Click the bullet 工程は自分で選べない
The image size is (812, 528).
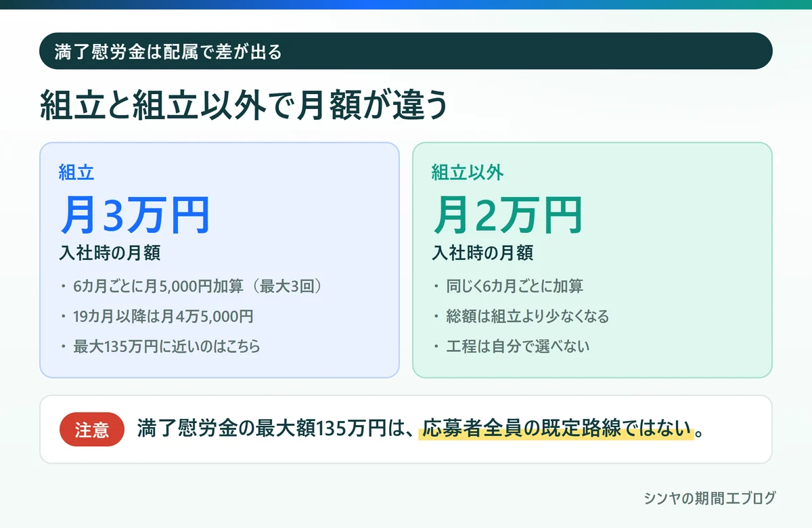coord(518,347)
